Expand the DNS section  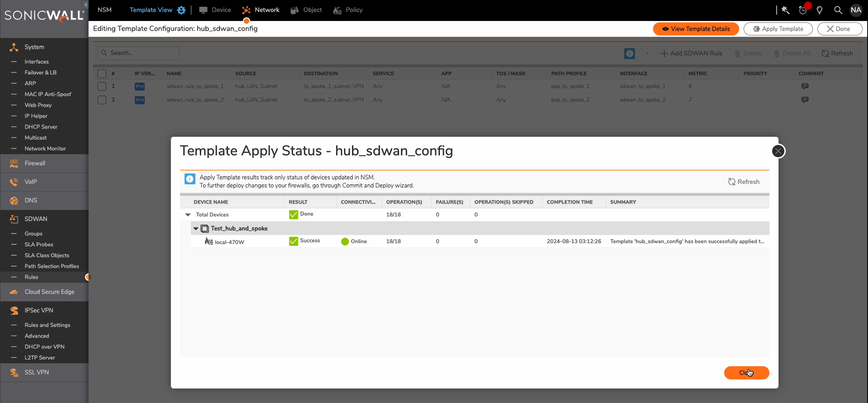click(x=44, y=201)
